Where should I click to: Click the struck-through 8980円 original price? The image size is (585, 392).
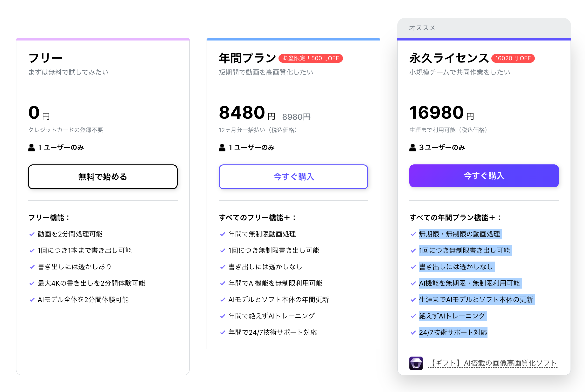[296, 117]
